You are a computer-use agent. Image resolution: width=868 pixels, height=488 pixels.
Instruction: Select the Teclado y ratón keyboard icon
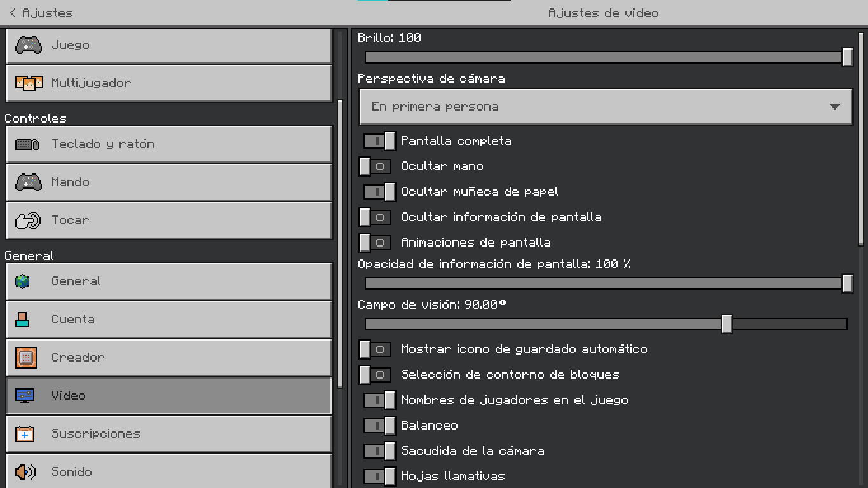coord(28,144)
